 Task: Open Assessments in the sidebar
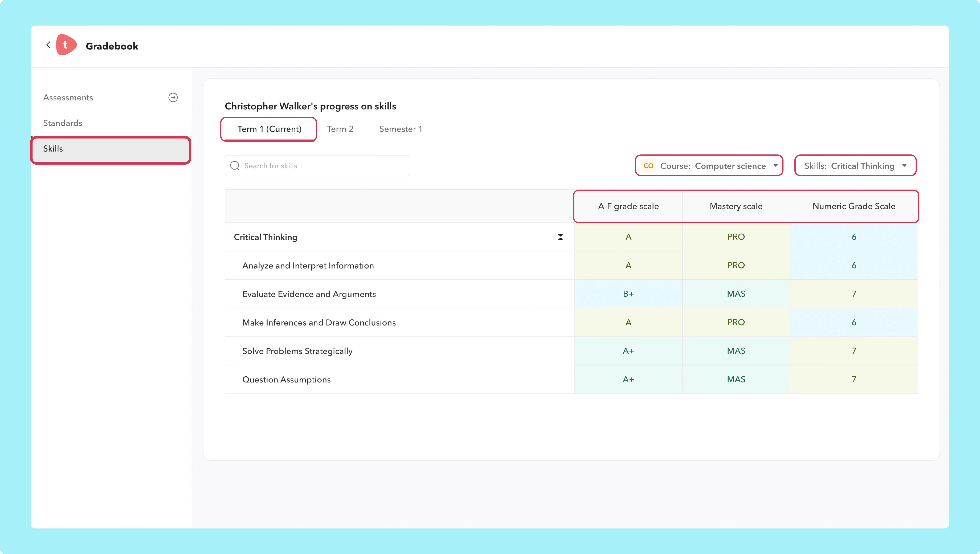tap(111, 97)
